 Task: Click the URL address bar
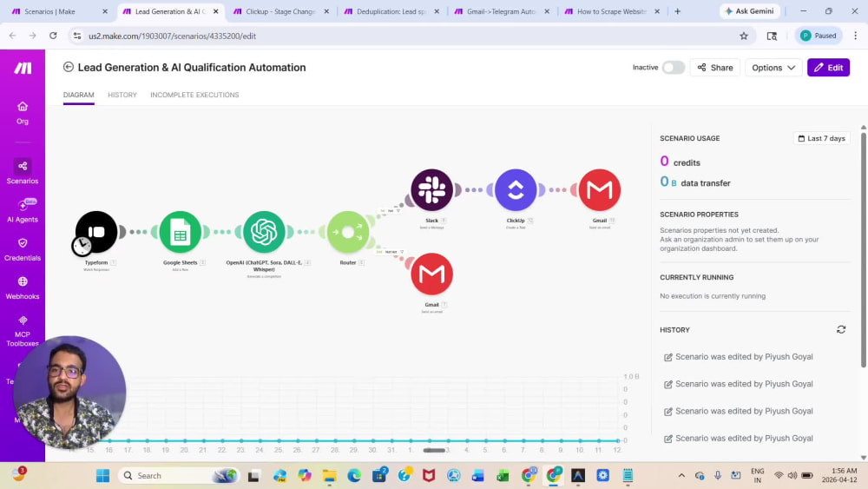click(x=410, y=36)
